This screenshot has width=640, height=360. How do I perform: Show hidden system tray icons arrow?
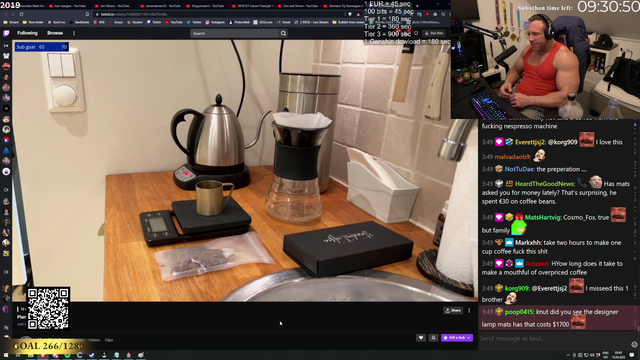568,355
